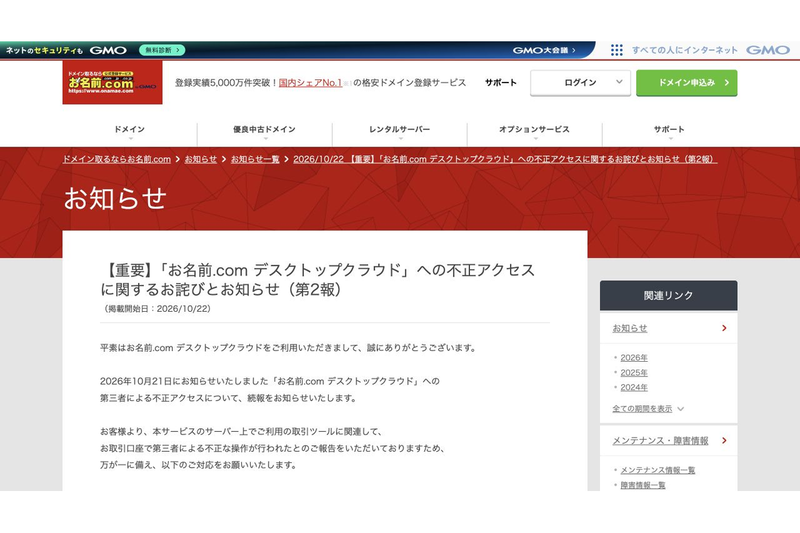The image size is (800, 533).
Task: Open the 2026年 archive link
Action: pos(634,358)
